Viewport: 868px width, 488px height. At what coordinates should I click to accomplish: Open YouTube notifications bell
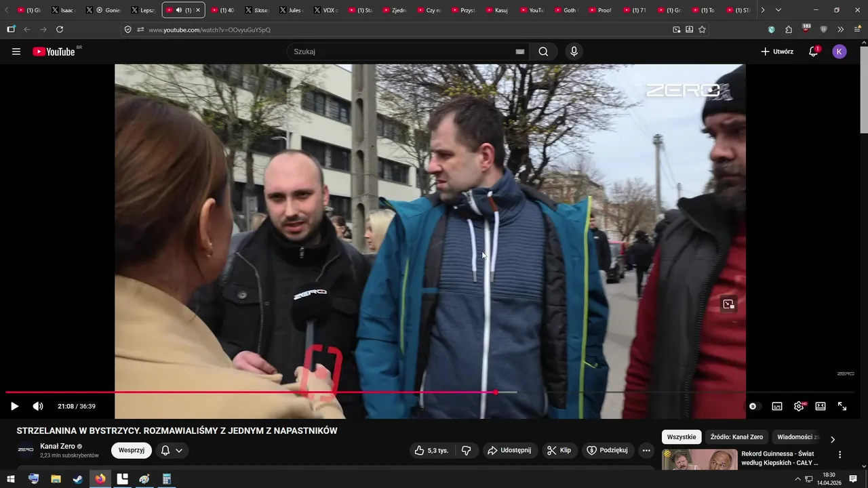[x=814, y=52]
